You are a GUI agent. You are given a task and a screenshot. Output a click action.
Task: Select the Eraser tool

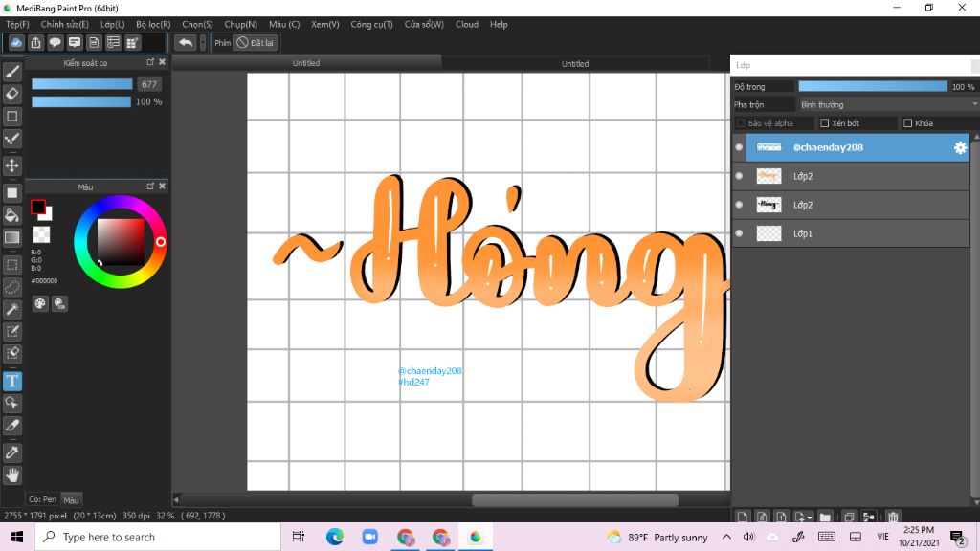11,94
